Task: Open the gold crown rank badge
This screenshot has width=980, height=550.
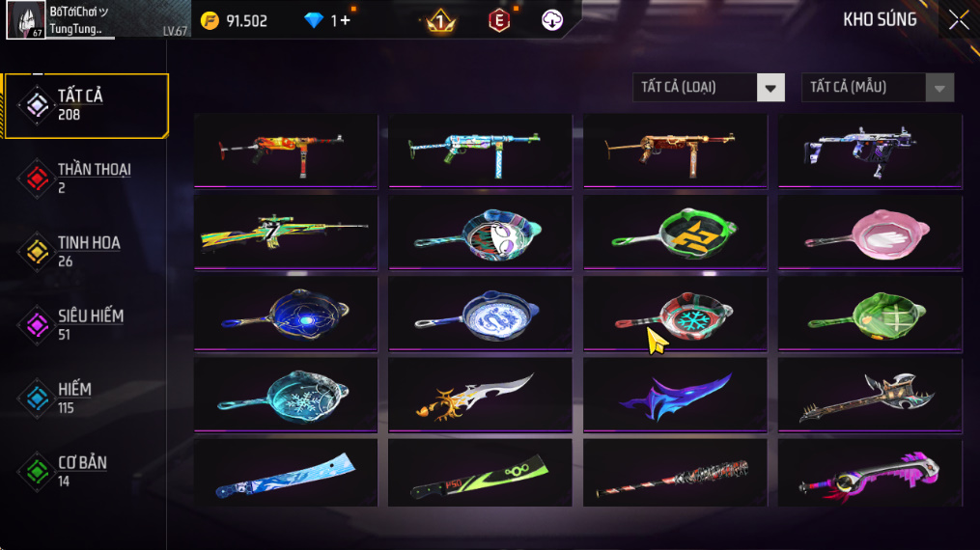Action: point(440,21)
